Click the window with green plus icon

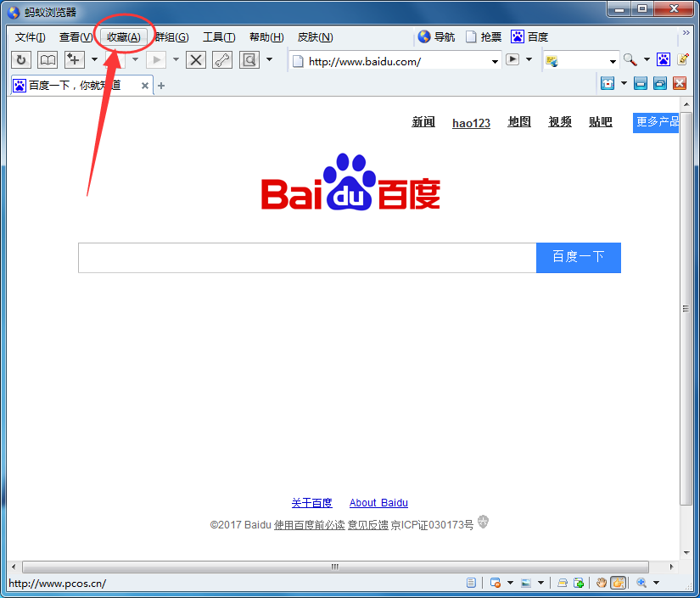[579, 583]
